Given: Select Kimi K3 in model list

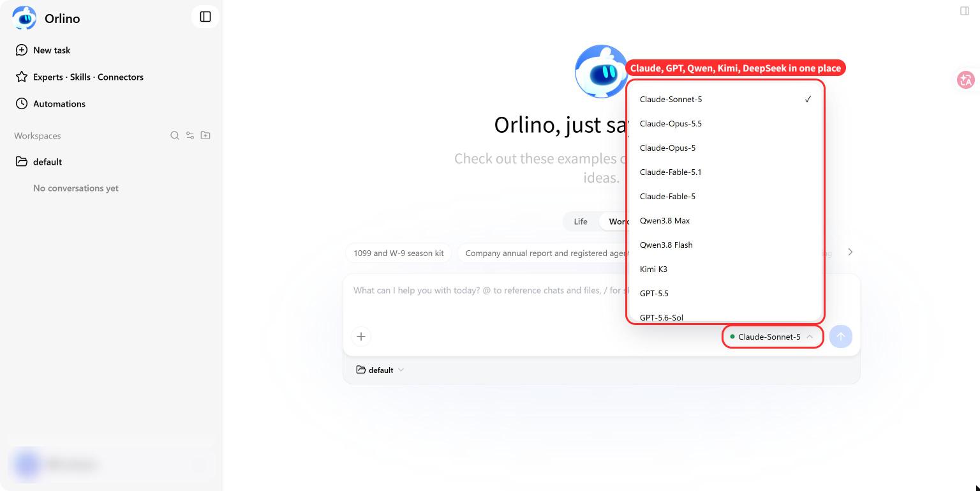Looking at the screenshot, I should coord(725,269).
